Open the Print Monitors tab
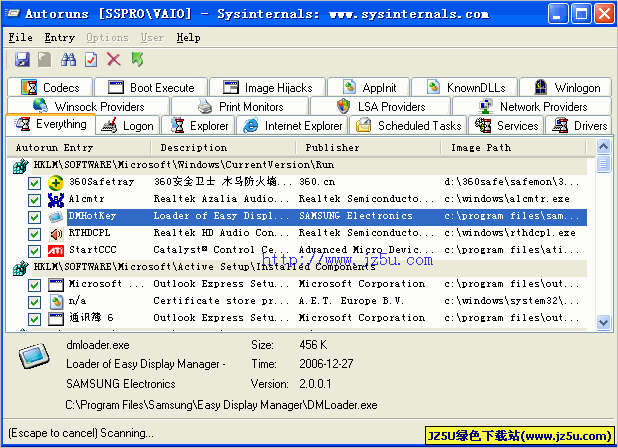 (240, 106)
